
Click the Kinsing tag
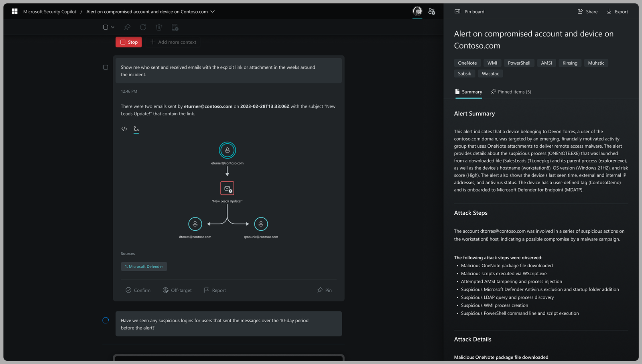[x=570, y=63]
